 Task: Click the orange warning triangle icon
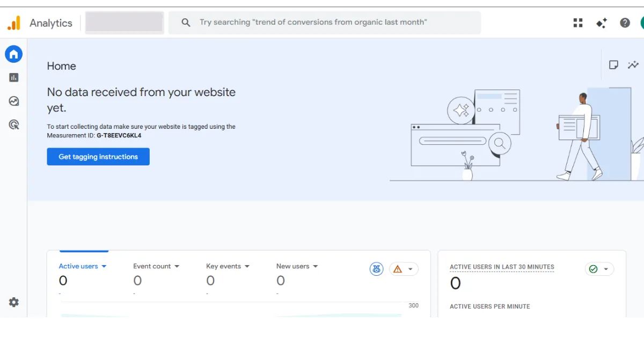[398, 269]
